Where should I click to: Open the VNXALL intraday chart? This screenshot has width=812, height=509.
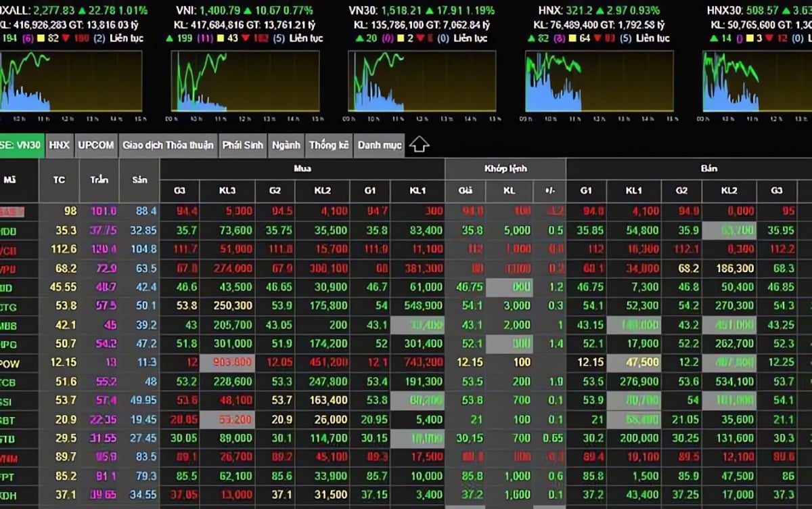tap(71, 81)
